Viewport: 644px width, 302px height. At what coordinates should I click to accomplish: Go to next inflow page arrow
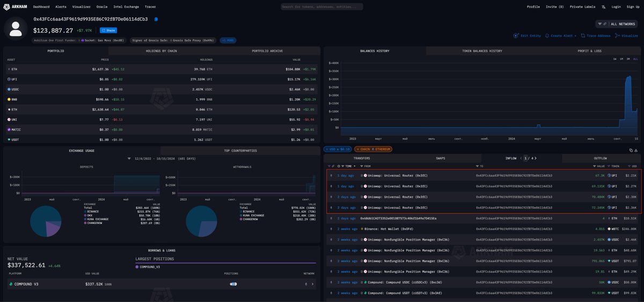535,159
